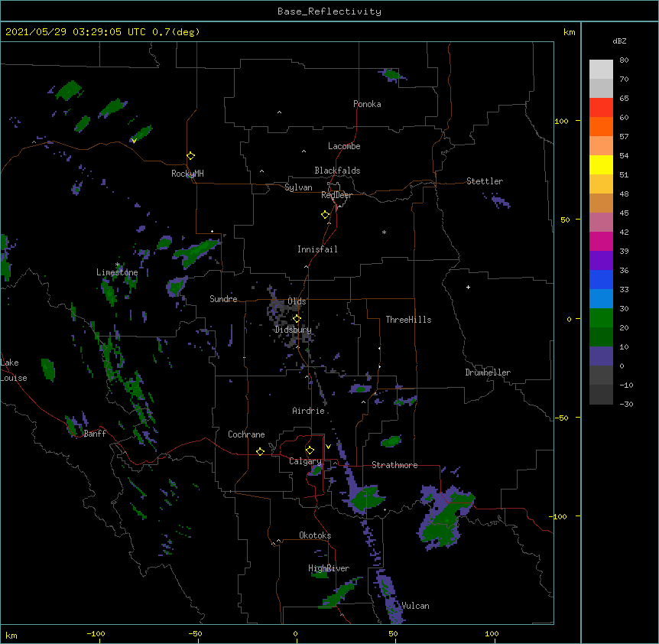The height and width of the screenshot is (644, 659).
Task: Click the Didsbury label
Action: pos(293,330)
